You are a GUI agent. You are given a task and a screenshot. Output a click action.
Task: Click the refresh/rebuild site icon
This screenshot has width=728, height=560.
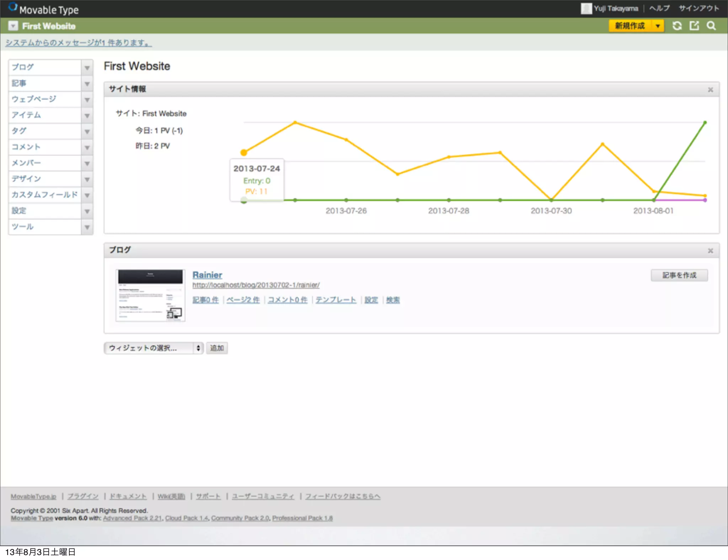677,26
